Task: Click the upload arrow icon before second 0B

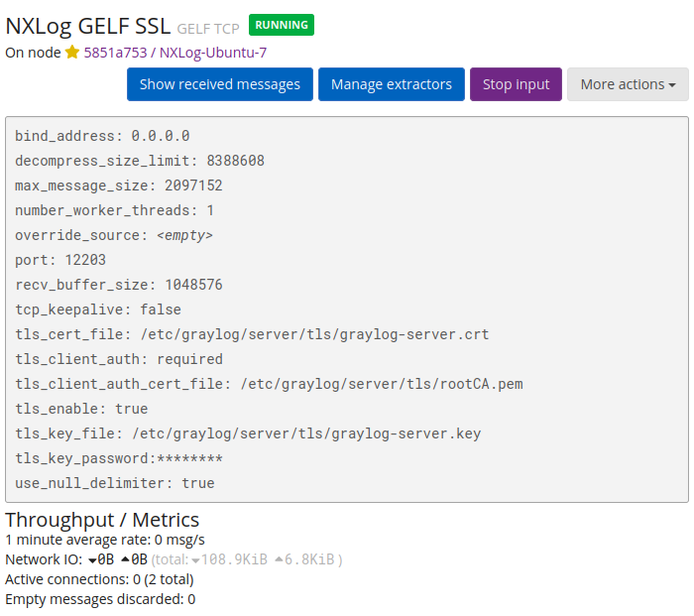Action: click(x=124, y=559)
